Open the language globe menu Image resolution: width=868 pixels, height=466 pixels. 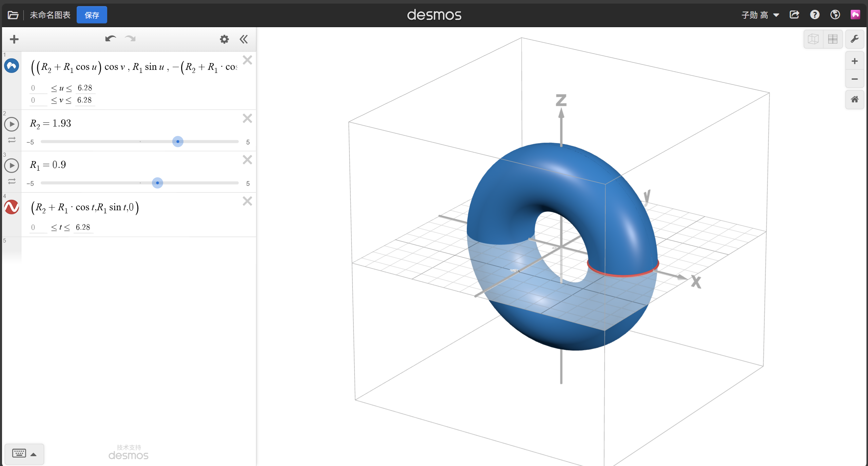(x=835, y=15)
